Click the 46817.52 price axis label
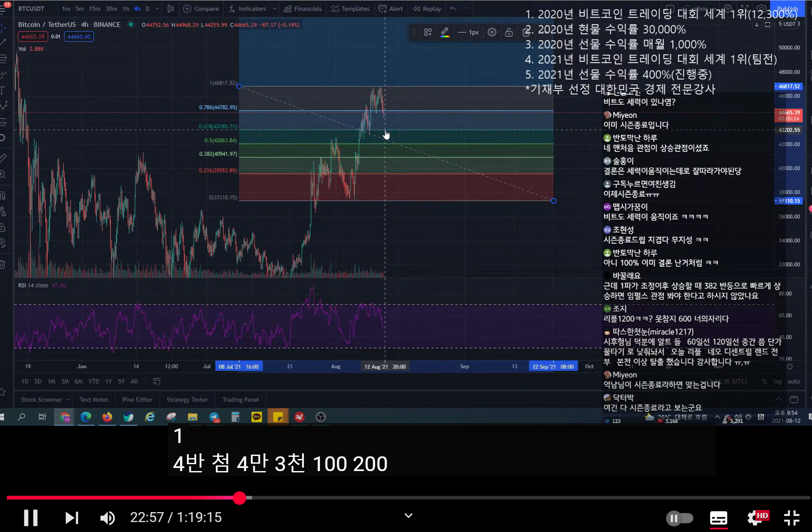Viewport: 812px width, 532px height. 789,86
